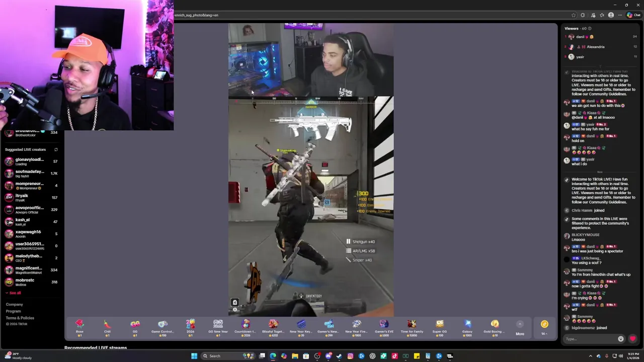Open mobrostc live creator entry
644x362 pixels.
pos(31,282)
